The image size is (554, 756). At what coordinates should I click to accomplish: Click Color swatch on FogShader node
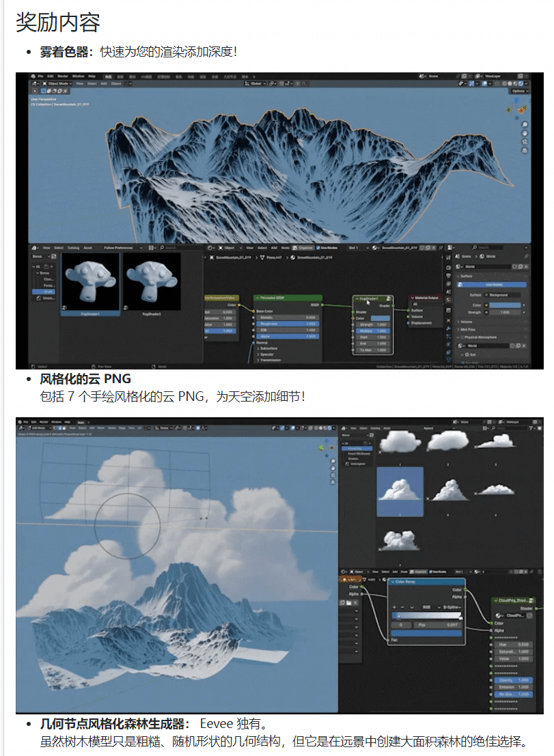click(380, 318)
